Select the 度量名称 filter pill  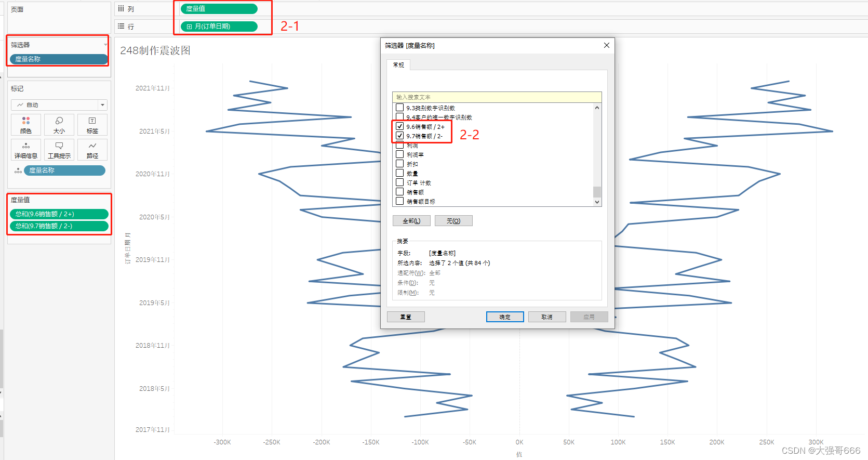59,59
